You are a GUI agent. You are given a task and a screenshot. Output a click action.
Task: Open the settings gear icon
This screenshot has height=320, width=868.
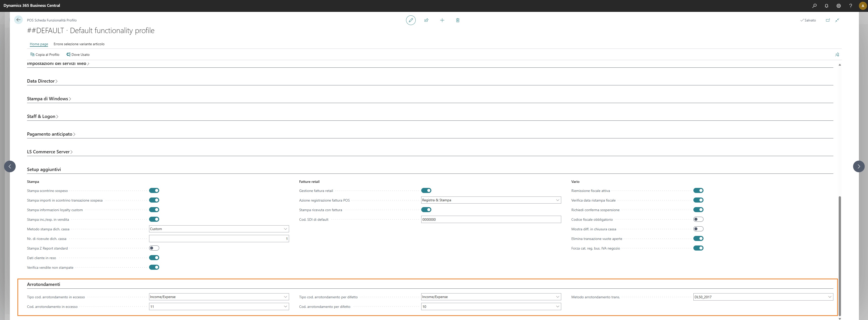click(x=838, y=6)
